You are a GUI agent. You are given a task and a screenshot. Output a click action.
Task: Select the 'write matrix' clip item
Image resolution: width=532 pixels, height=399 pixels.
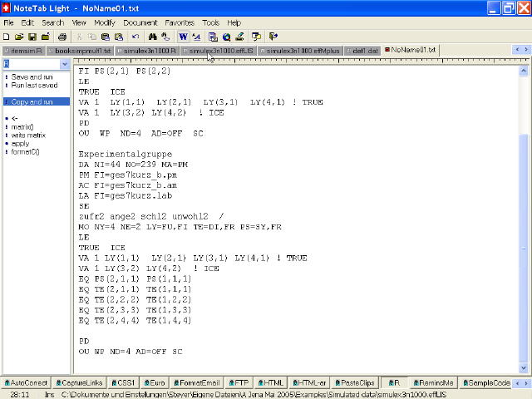28,135
